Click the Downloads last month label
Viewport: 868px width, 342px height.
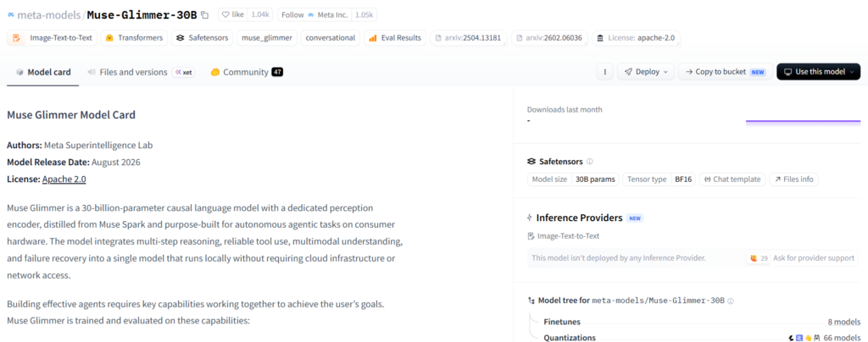click(565, 109)
